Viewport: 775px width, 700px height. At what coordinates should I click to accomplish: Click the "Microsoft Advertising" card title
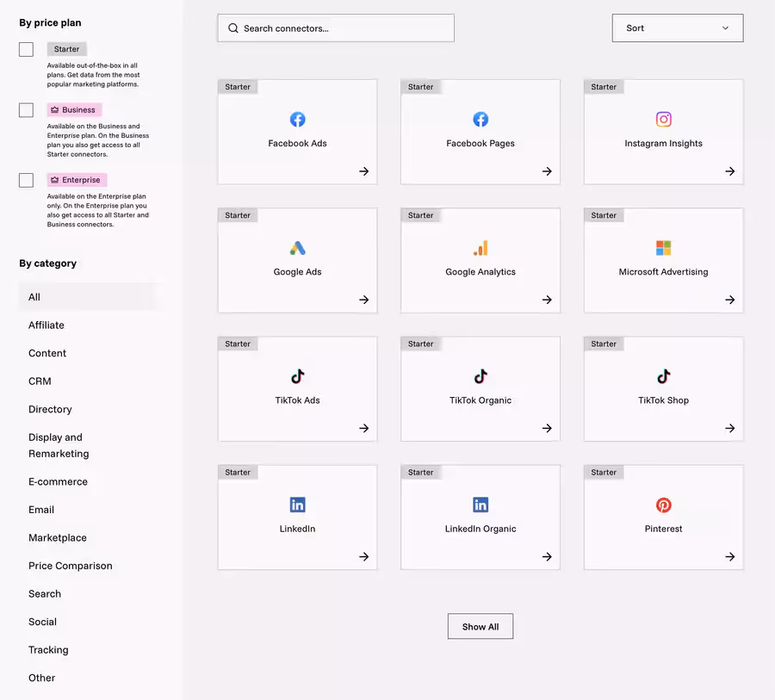663,272
